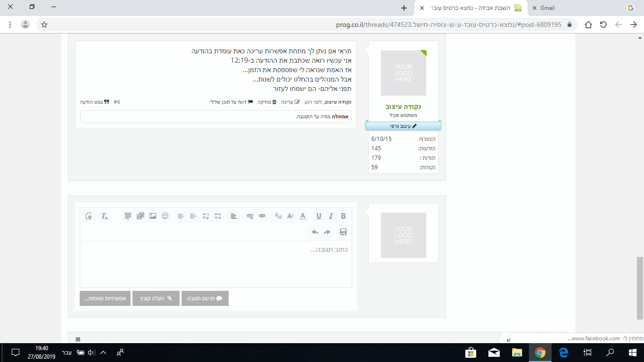
Task: Open the Chrome three-dot menu
Action: [x=10, y=25]
